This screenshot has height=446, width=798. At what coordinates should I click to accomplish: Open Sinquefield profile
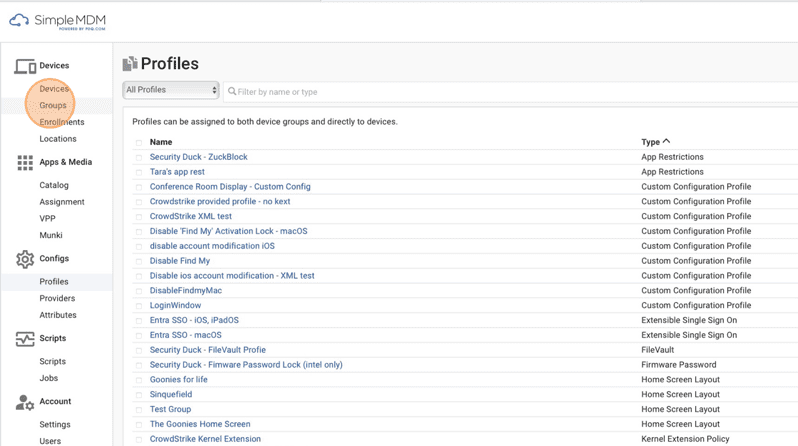(171, 394)
